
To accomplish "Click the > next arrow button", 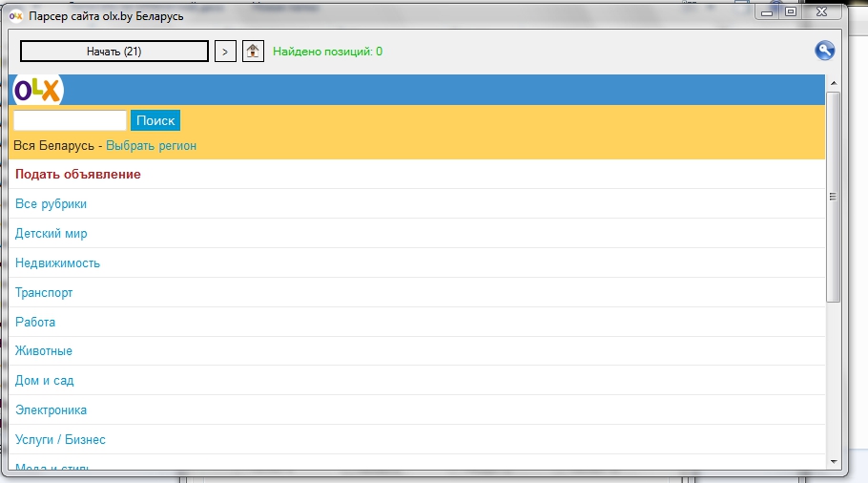I will click(225, 52).
